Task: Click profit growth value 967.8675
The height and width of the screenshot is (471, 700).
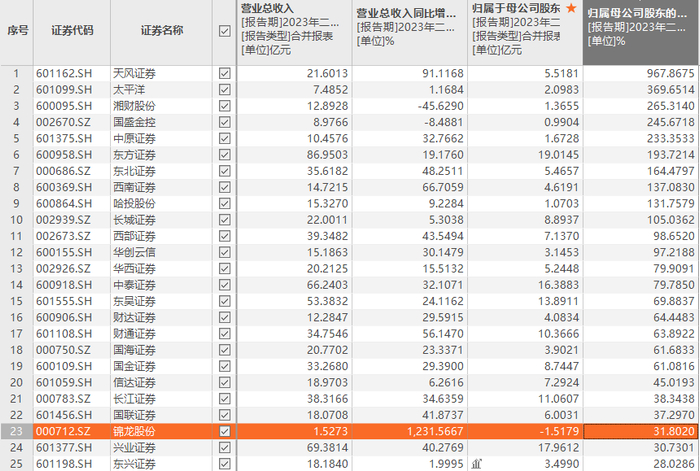Action: coord(671,73)
